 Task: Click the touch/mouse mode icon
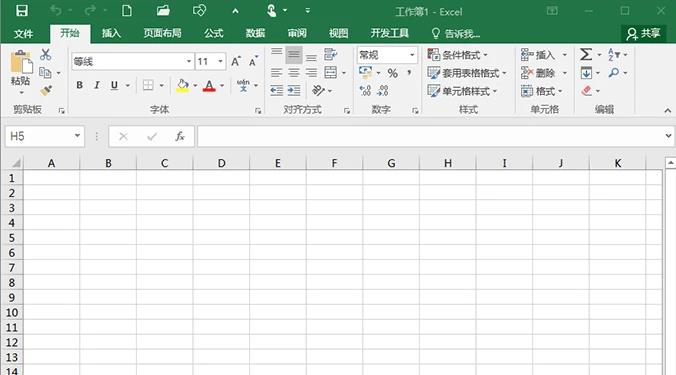[272, 10]
